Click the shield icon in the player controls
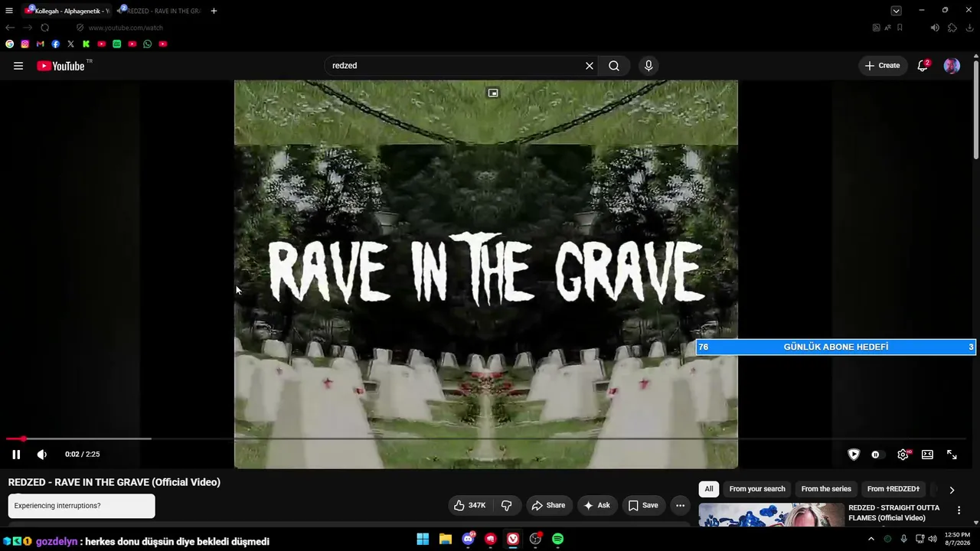Viewport: 980px width, 551px height. [854, 455]
